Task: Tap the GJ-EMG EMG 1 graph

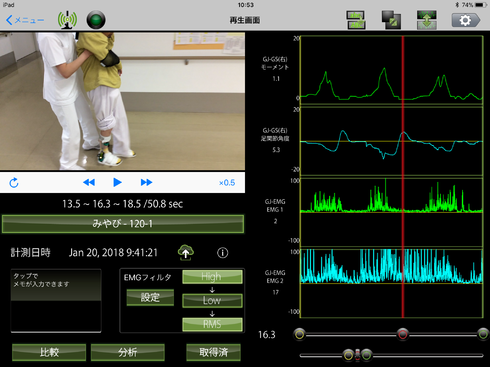Action: click(x=392, y=212)
